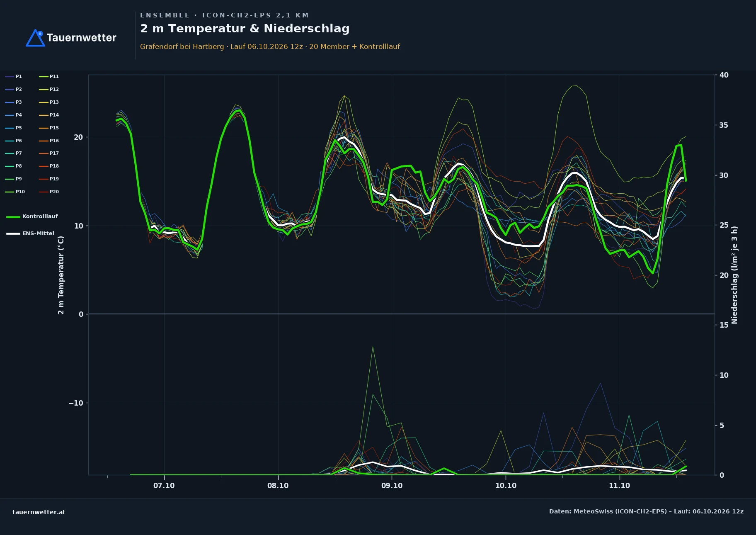Select the P18 legend entry
This screenshot has height=535, width=756.
pos(49,166)
